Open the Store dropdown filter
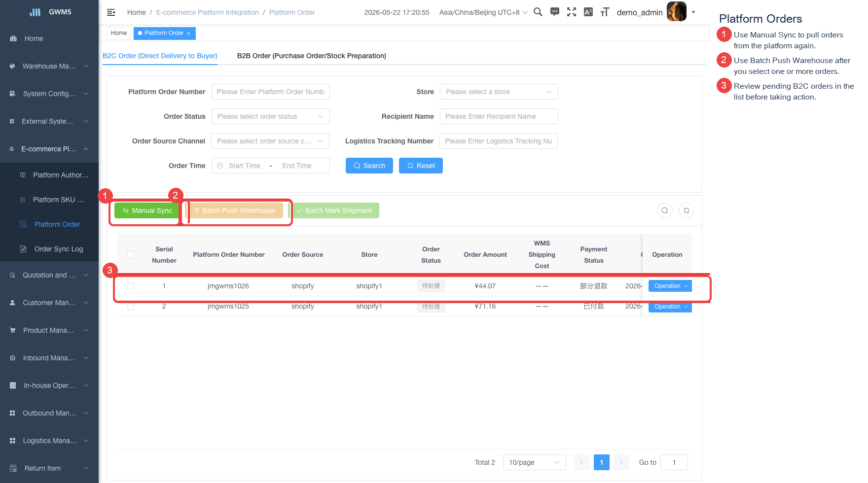Viewport: 868px width, 483px height. pos(499,92)
